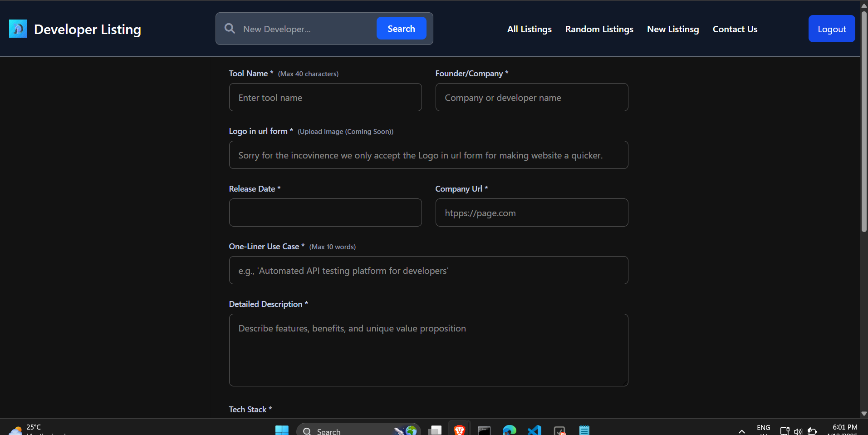Click the Developer Listing logo icon
868x435 pixels.
coord(18,29)
